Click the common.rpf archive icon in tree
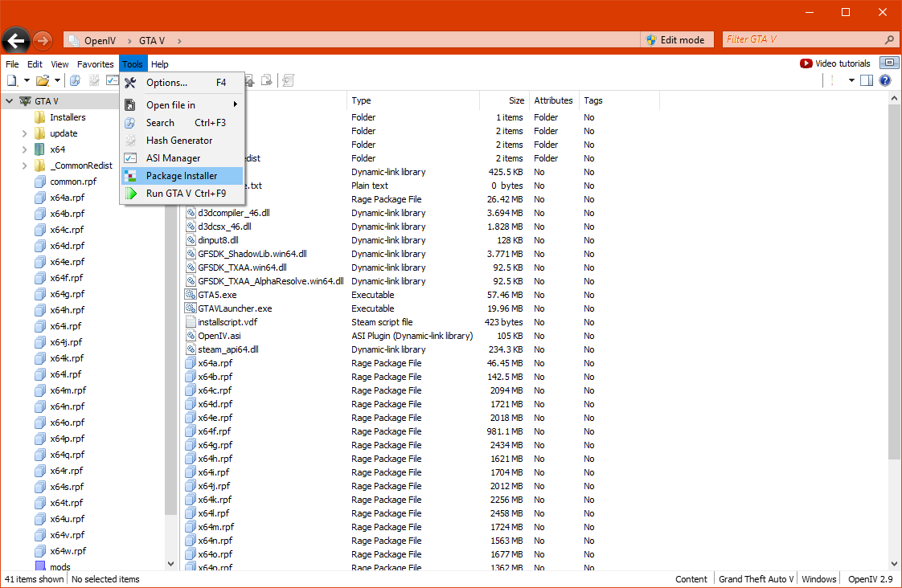This screenshot has width=902, height=588. [x=39, y=182]
